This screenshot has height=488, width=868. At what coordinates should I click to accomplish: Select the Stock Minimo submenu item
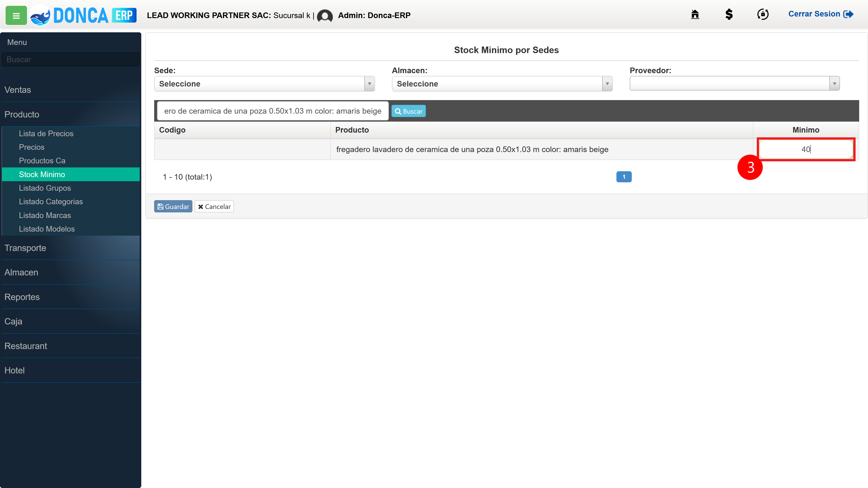71,174
